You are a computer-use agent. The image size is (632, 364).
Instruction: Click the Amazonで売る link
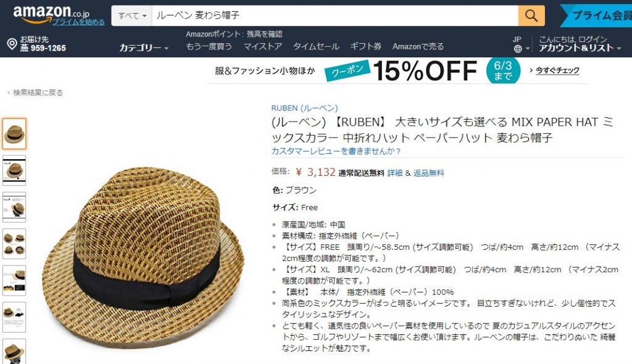pos(418,46)
